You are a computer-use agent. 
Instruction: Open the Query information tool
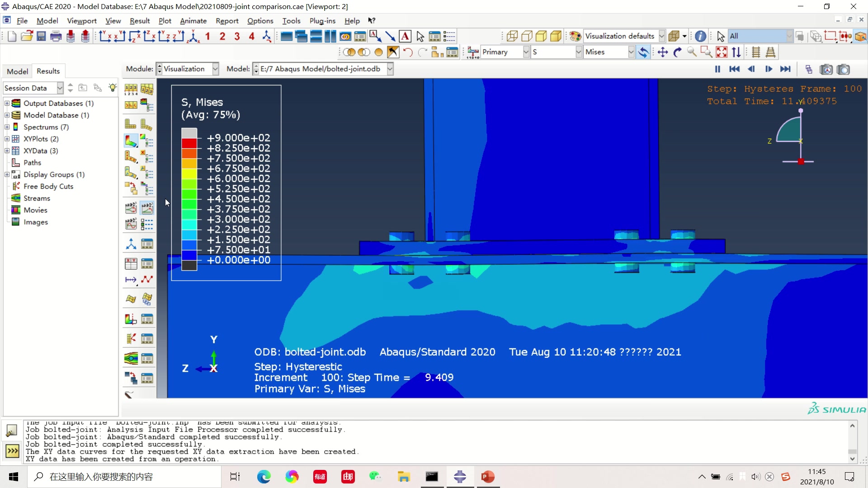[x=700, y=36]
